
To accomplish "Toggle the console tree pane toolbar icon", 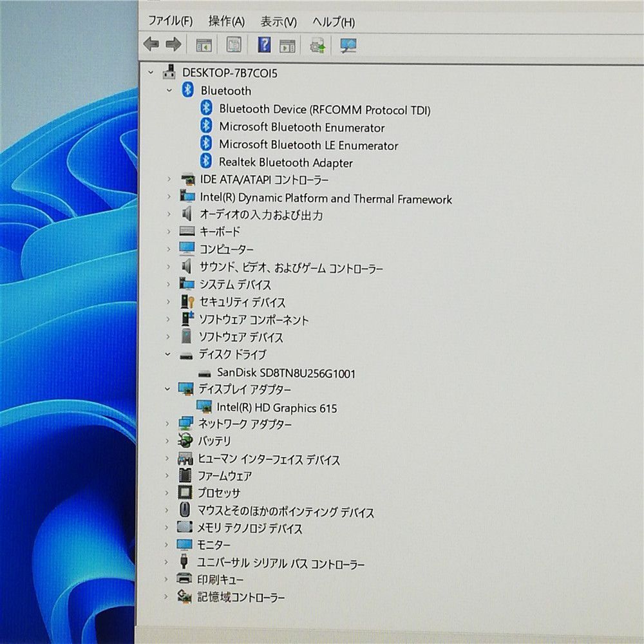I will (204, 45).
